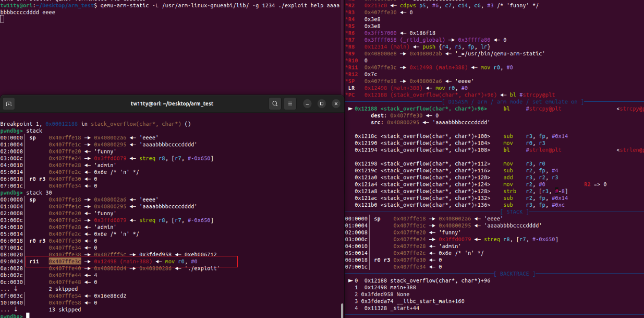Click the stack address 0x407ffe58
The width and height of the screenshot is (644, 318).
[65, 302]
